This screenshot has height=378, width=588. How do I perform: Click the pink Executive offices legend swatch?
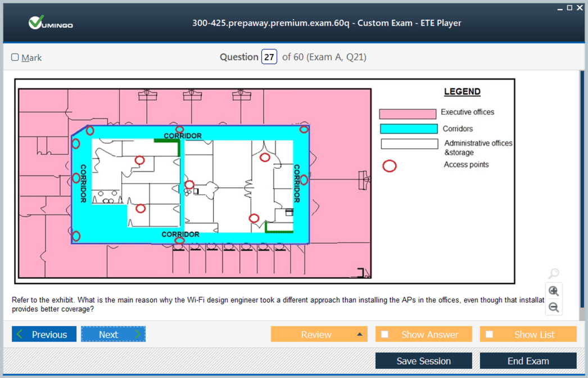(x=408, y=114)
